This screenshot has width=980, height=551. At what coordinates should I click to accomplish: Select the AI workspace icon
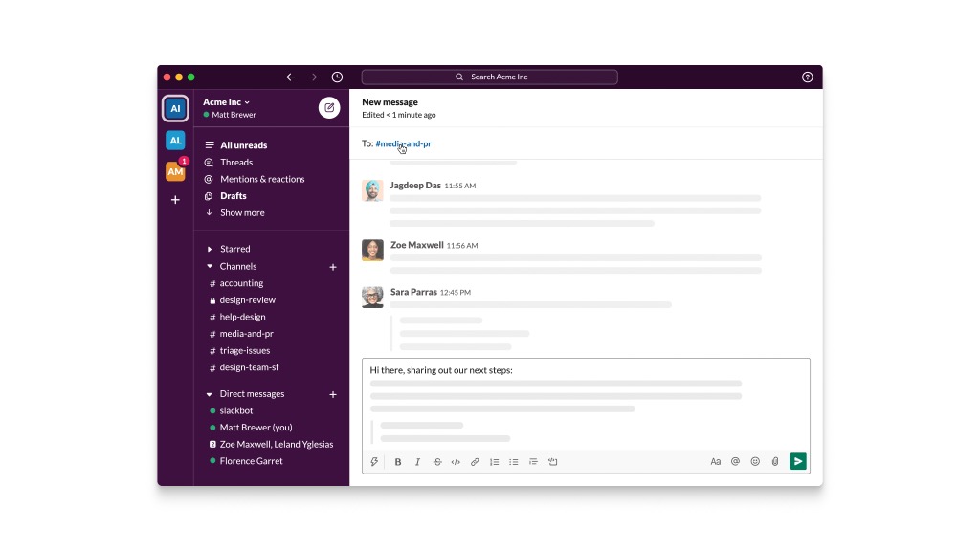pyautogui.click(x=176, y=108)
